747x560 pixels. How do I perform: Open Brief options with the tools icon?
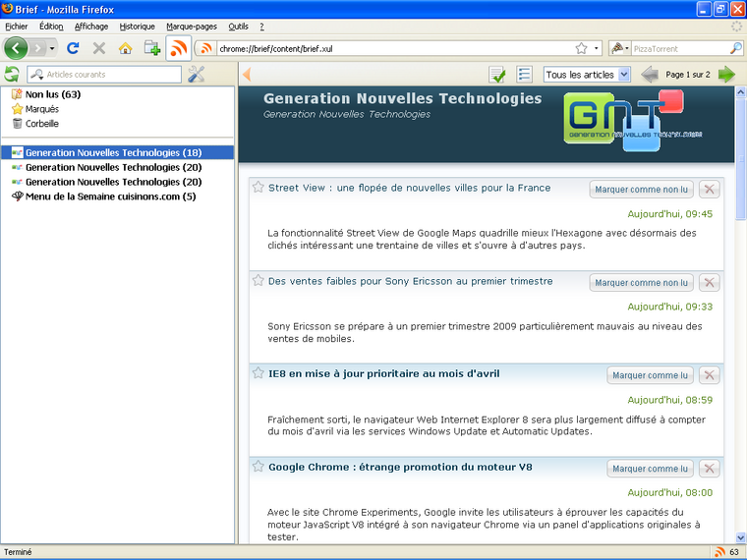196,75
